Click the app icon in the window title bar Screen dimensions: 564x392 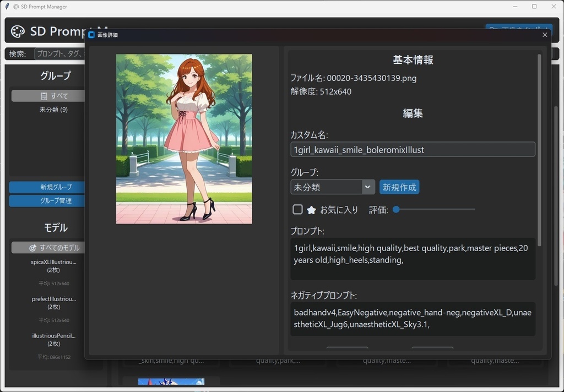click(7, 6)
